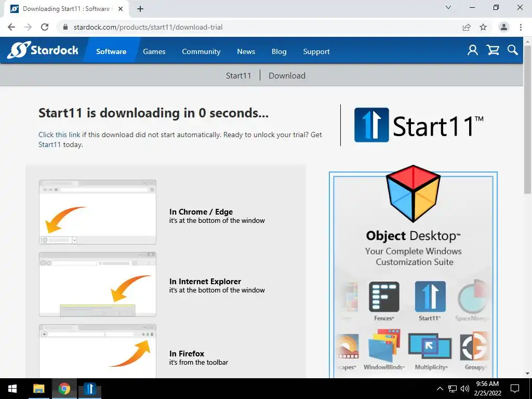The height and width of the screenshot is (399, 532).
Task: Show hidden system tray icons
Action: (x=440, y=389)
